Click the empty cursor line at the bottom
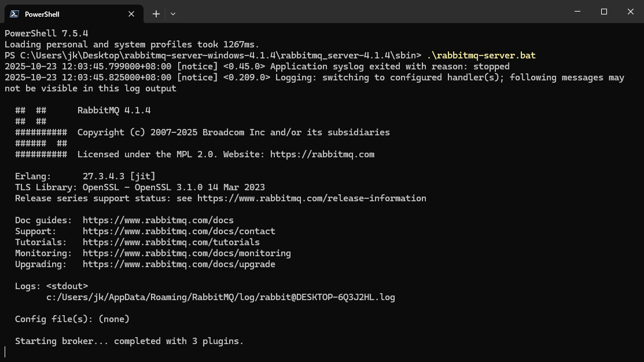This screenshot has width=644, height=362. coord(174,352)
